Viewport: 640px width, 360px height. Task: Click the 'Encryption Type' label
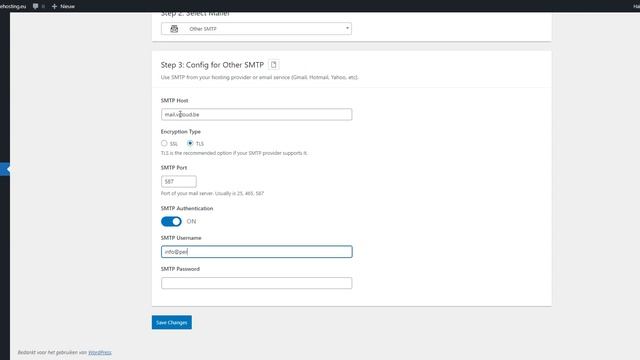[x=180, y=131]
